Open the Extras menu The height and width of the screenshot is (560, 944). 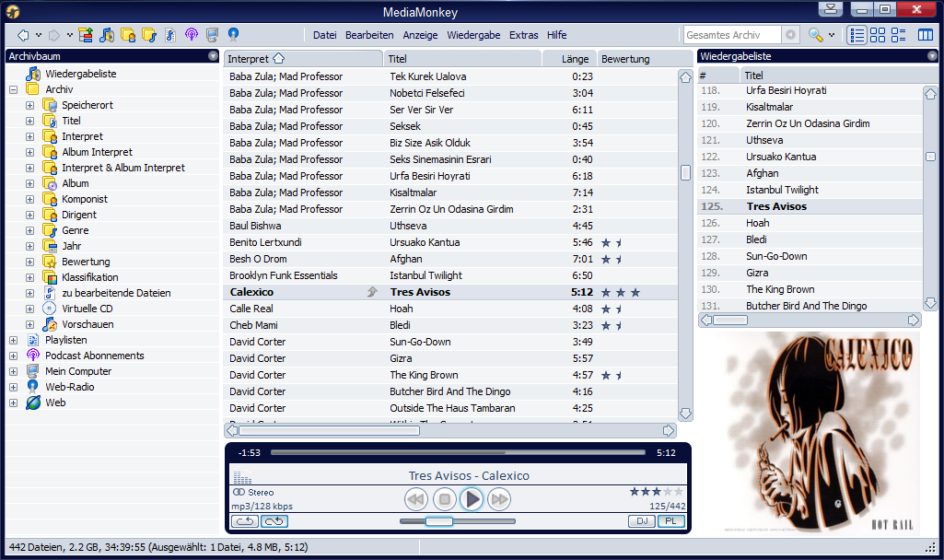click(x=523, y=35)
